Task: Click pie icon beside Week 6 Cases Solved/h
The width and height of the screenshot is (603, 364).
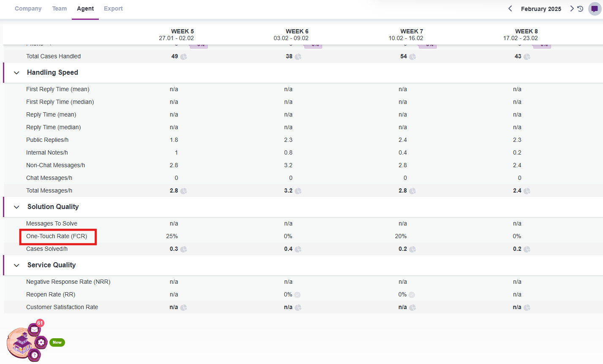Action: tap(298, 249)
